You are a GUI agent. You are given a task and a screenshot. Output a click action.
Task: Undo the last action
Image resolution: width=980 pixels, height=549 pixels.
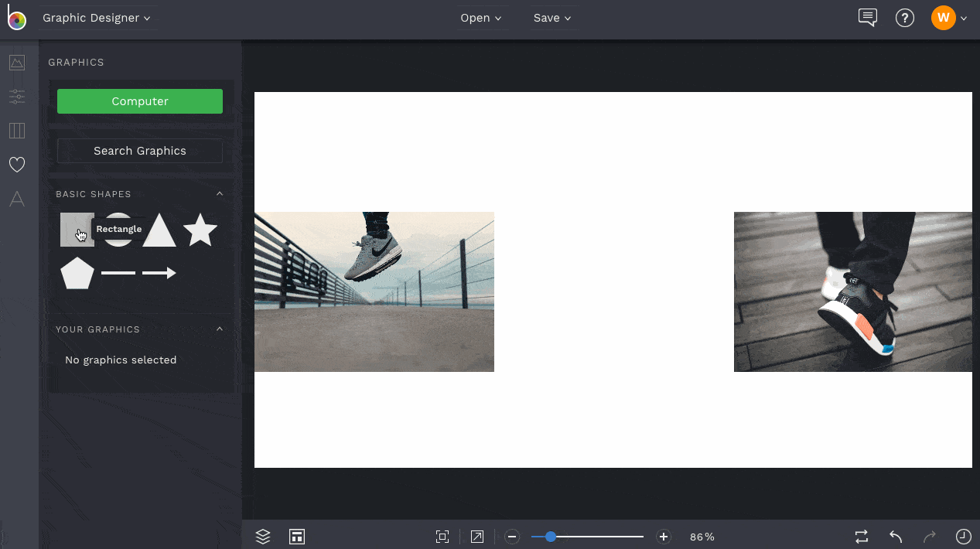click(896, 537)
